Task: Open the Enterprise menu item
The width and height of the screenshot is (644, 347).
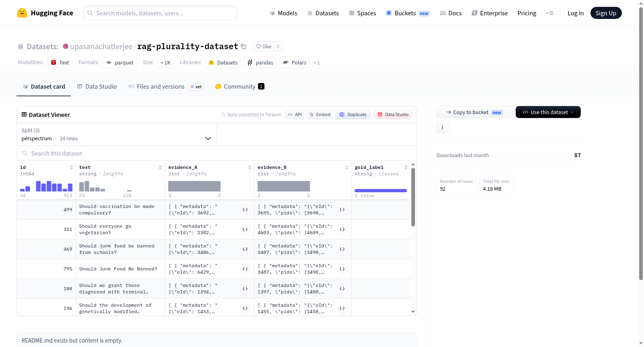Action: (x=489, y=13)
